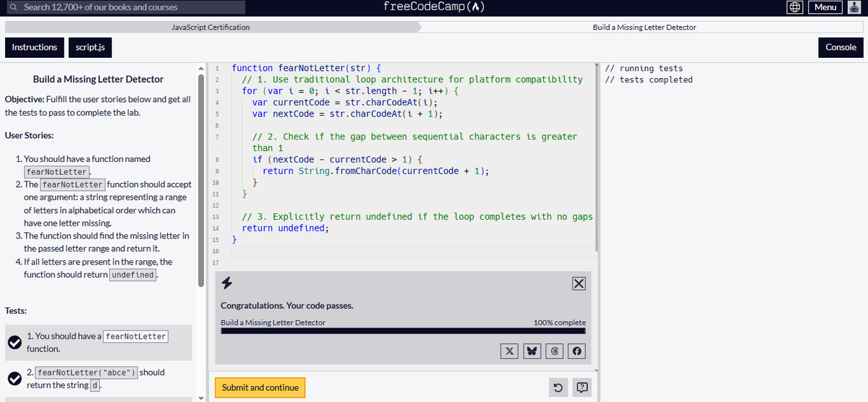
Task: Click the for loop code line
Action: pyautogui.click(x=350, y=91)
